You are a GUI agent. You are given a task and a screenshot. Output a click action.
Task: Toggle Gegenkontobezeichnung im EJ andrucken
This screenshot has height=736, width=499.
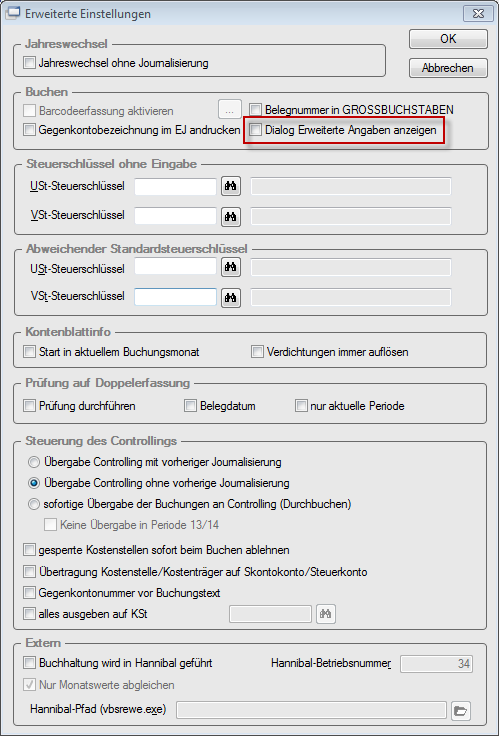click(30, 130)
